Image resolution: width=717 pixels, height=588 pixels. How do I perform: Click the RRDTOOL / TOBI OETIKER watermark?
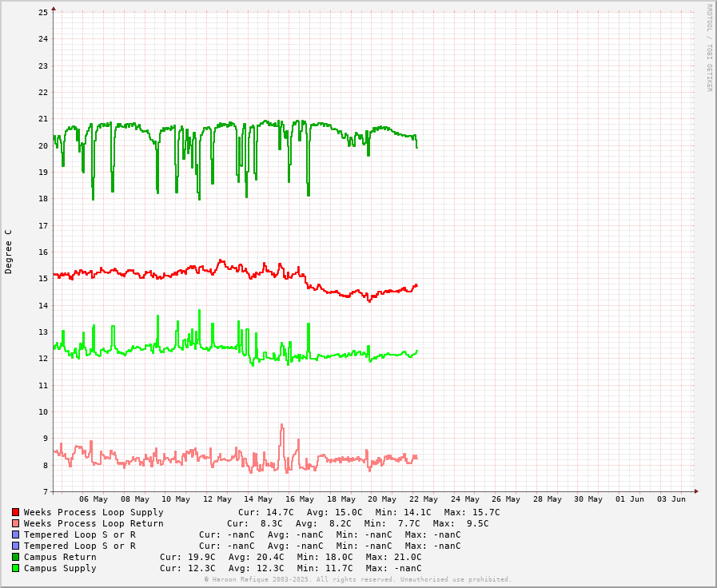[708, 48]
